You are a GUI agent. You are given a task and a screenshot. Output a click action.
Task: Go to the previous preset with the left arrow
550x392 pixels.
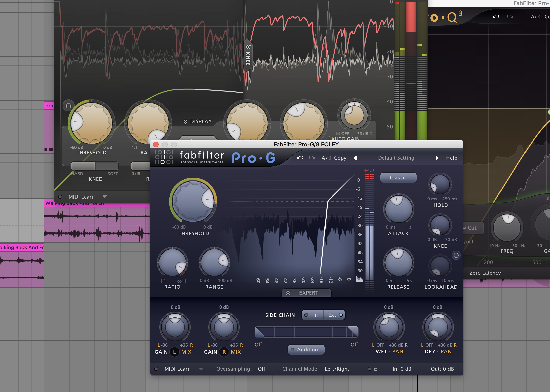tap(355, 158)
